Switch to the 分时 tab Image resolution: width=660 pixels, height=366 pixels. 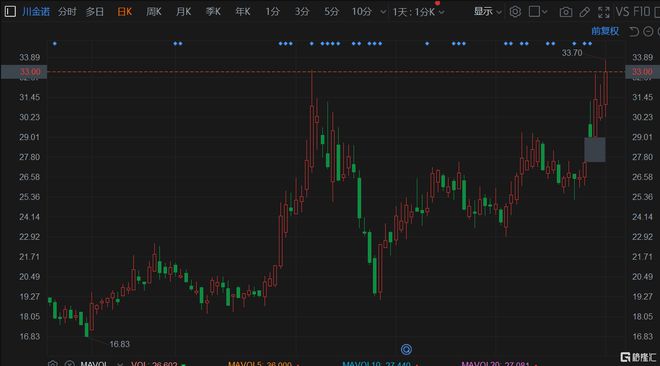67,12
